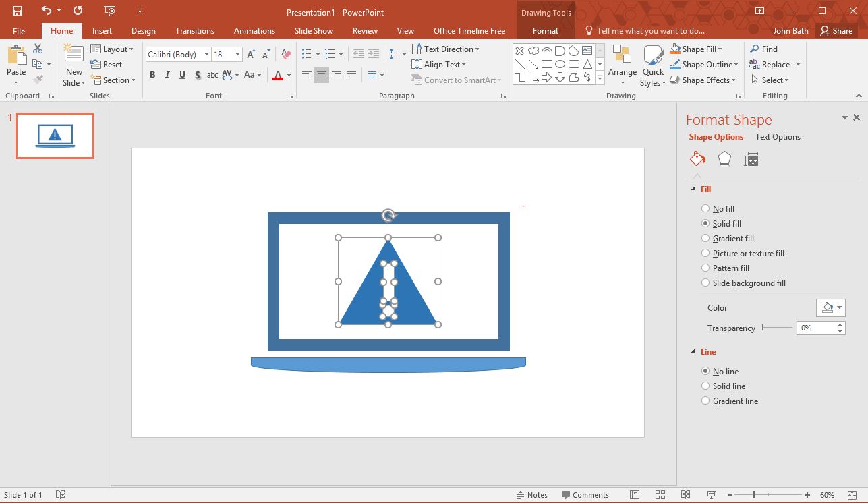
Task: Select the Fill & Line icon in Format Shape
Action: pyautogui.click(x=697, y=158)
